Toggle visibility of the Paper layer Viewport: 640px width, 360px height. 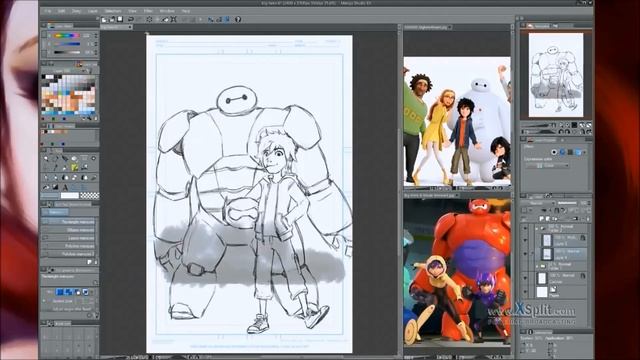pyautogui.click(x=525, y=291)
